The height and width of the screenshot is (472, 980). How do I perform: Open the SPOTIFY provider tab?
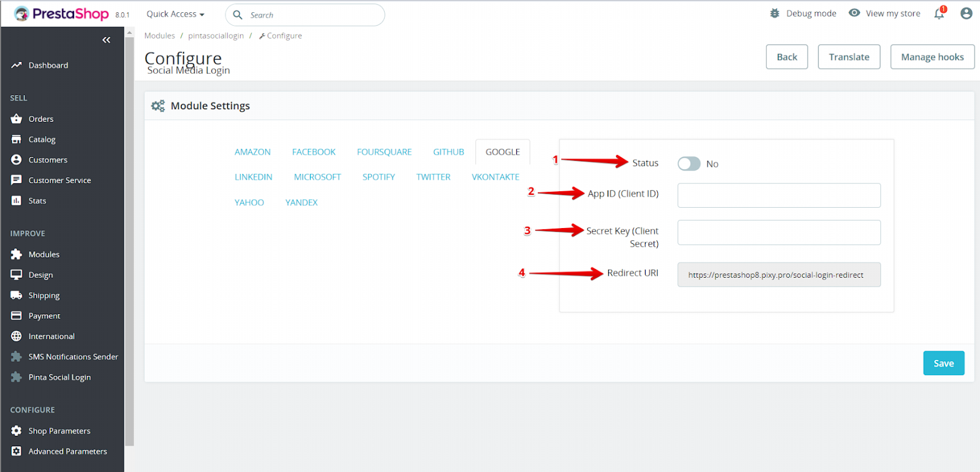click(x=379, y=177)
